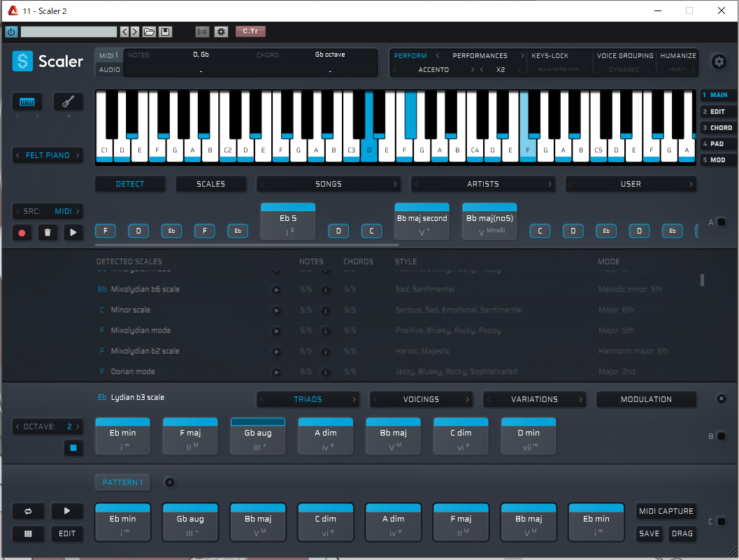Show info for Bb Mixolydian b6 scale
Screen dimensions: 739x560
pyautogui.click(x=325, y=290)
